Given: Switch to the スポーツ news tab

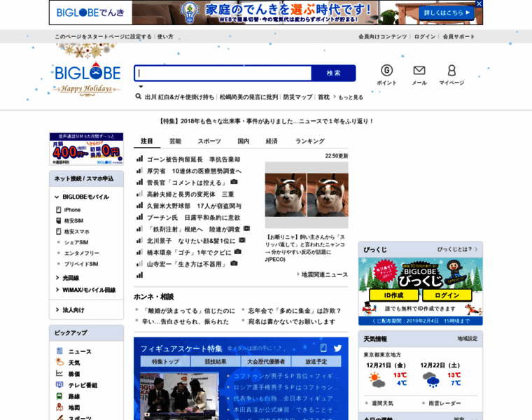Looking at the screenshot, I should click(x=209, y=141).
